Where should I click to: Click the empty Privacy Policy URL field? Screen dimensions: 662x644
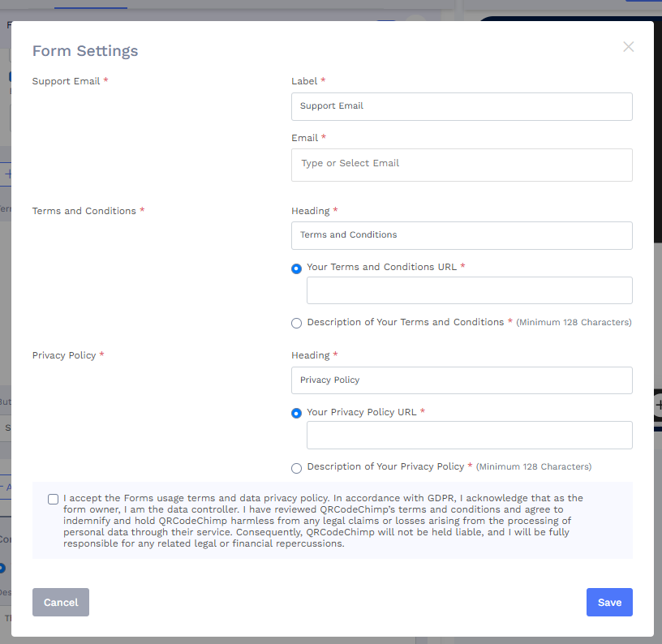point(469,435)
